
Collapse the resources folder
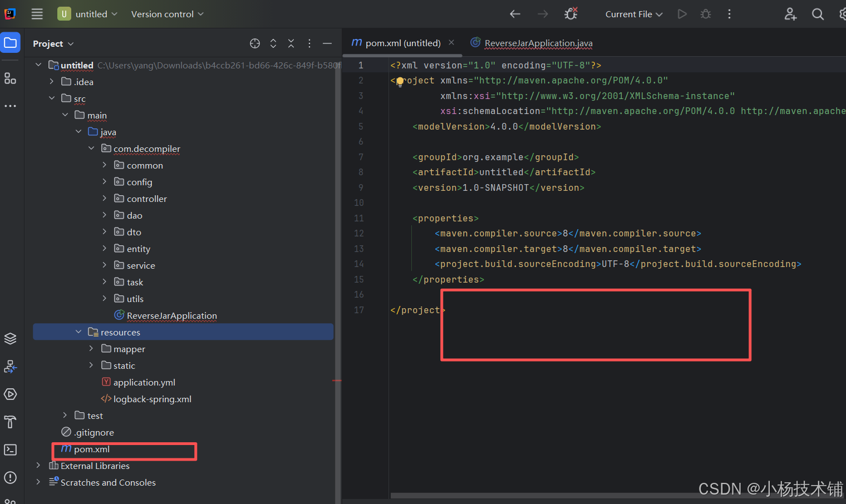point(78,332)
